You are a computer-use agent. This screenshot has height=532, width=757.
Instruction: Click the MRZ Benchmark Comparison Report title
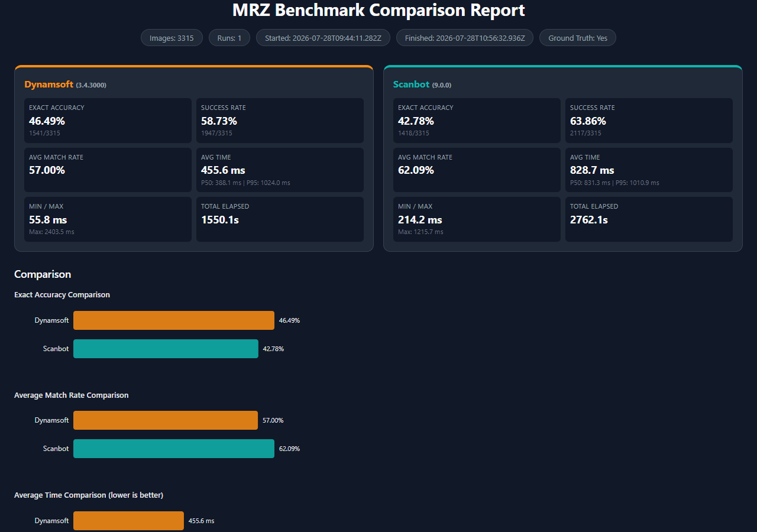point(378,10)
